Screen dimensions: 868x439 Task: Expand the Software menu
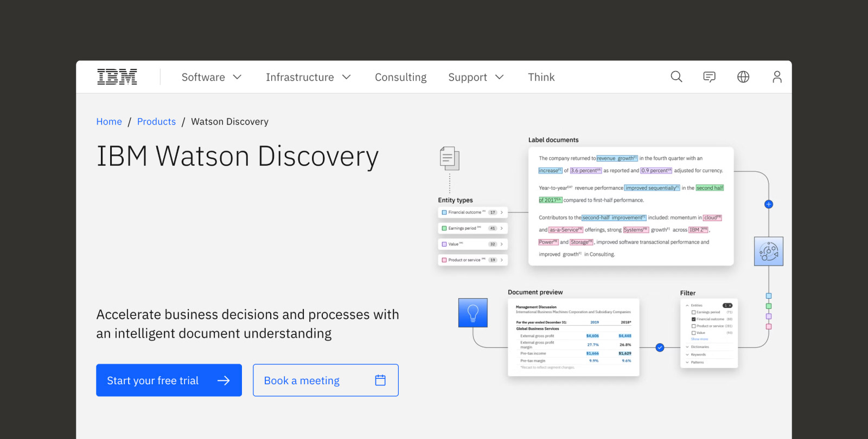(x=212, y=77)
